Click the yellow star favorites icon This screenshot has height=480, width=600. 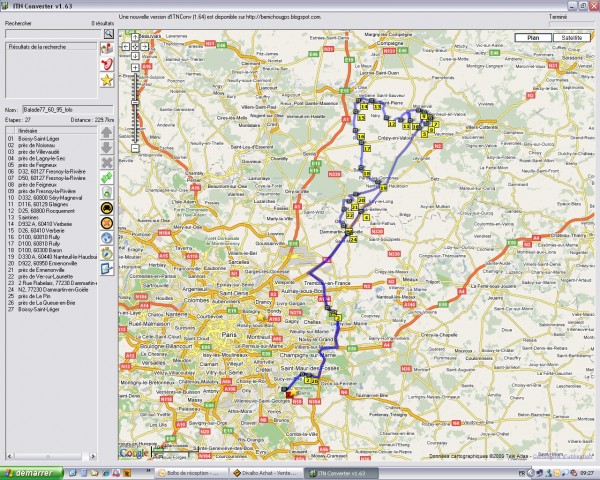(x=107, y=79)
